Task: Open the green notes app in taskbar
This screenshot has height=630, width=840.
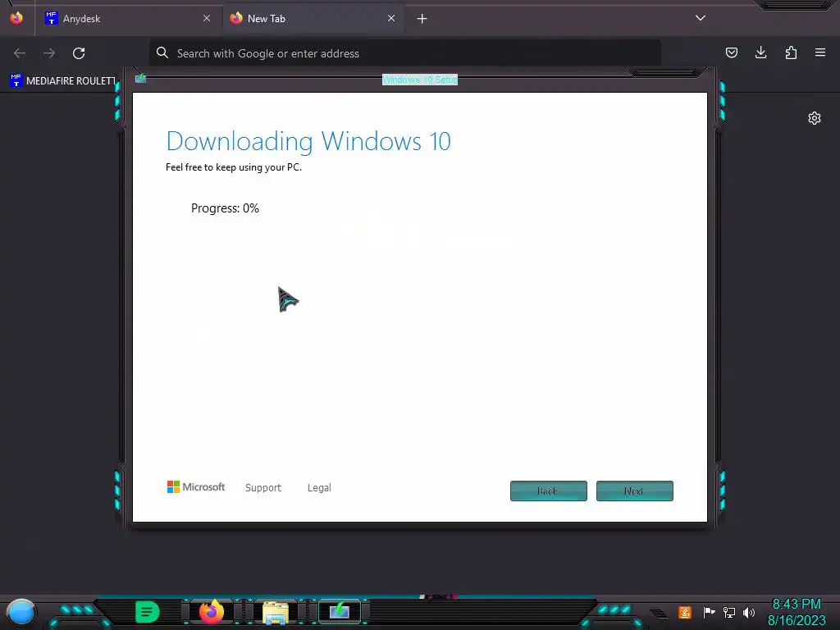Action: click(148, 612)
